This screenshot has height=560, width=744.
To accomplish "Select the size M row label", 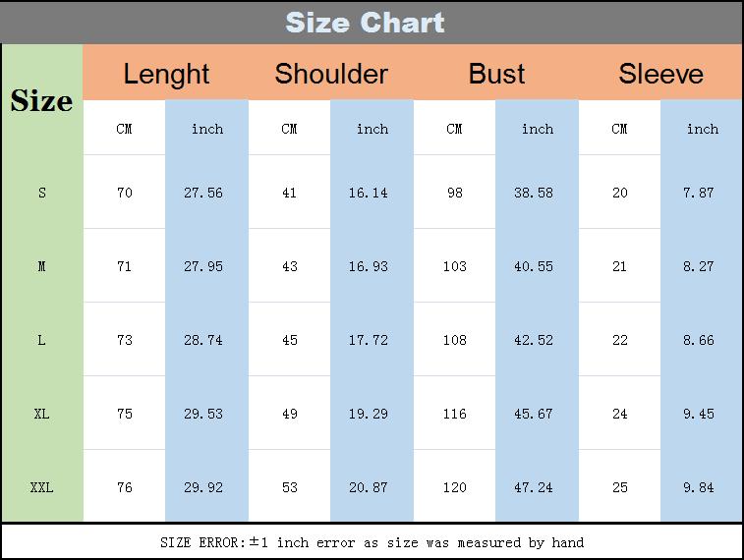I will 42,266.
